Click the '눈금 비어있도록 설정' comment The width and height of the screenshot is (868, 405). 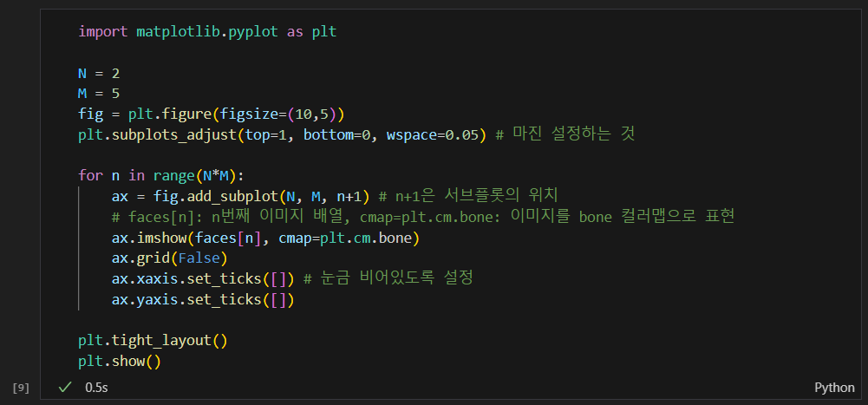(388, 279)
